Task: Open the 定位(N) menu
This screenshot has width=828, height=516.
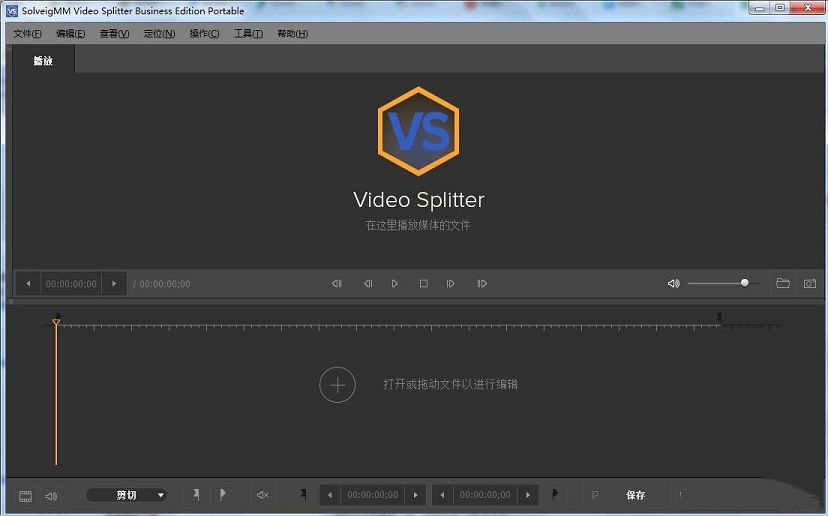Action: (x=159, y=34)
